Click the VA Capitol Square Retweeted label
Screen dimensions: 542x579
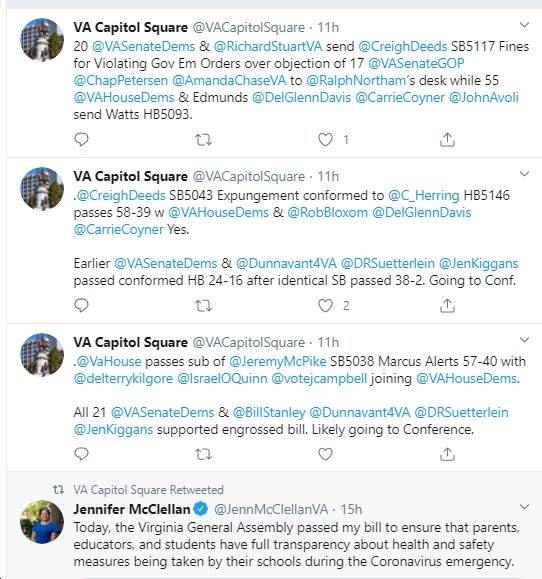tap(148, 490)
